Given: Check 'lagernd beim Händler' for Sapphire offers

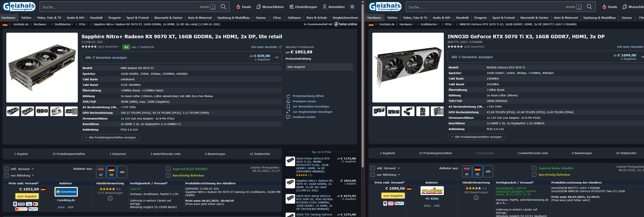Looking at the screenshot, I should click(168, 169).
